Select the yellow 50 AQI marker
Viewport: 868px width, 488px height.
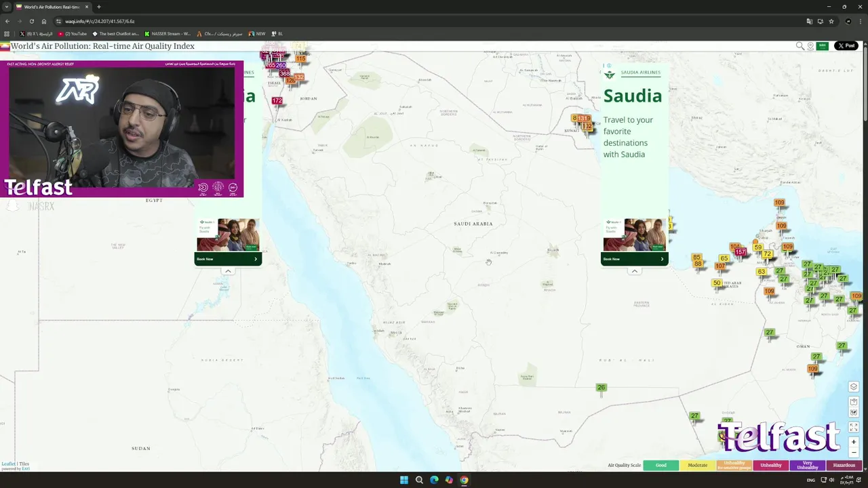tap(717, 283)
